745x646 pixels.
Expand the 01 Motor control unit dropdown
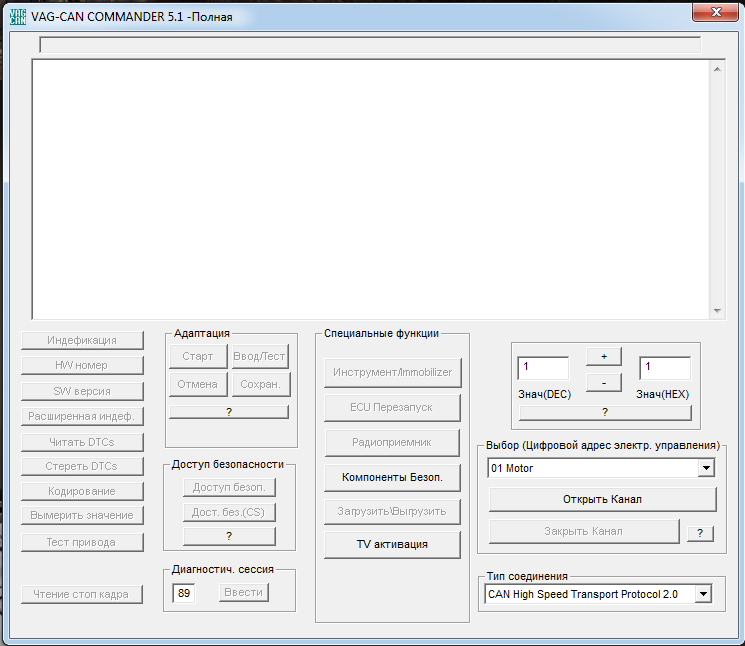[706, 468]
